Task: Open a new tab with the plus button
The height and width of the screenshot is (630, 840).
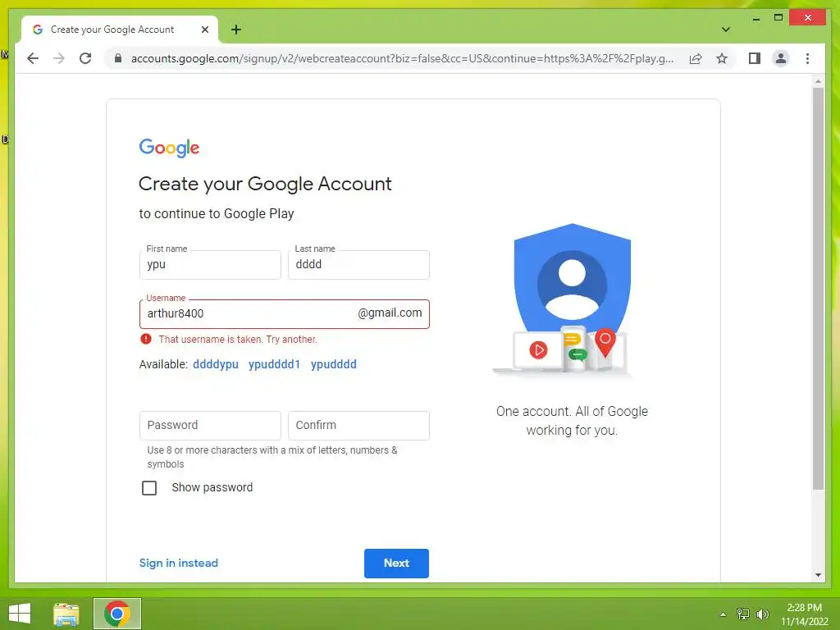Action: click(236, 30)
